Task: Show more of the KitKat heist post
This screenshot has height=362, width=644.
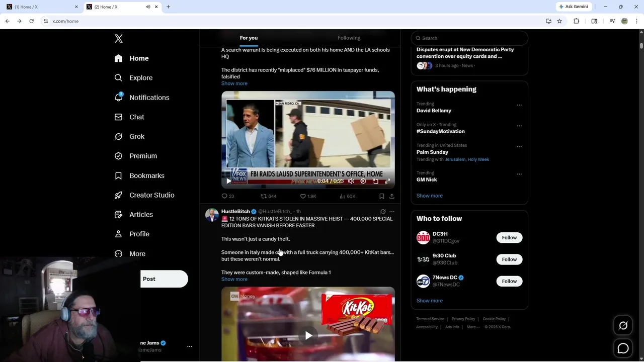Action: point(234,279)
